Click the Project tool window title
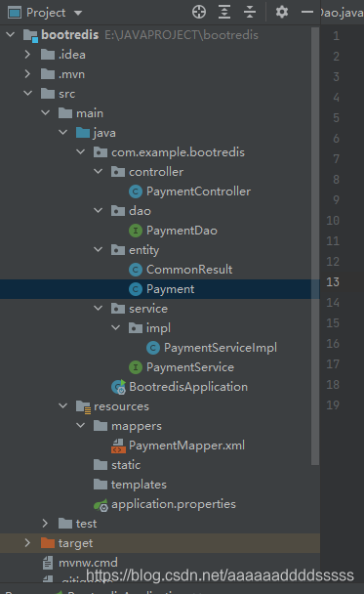The image size is (364, 594). (46, 13)
